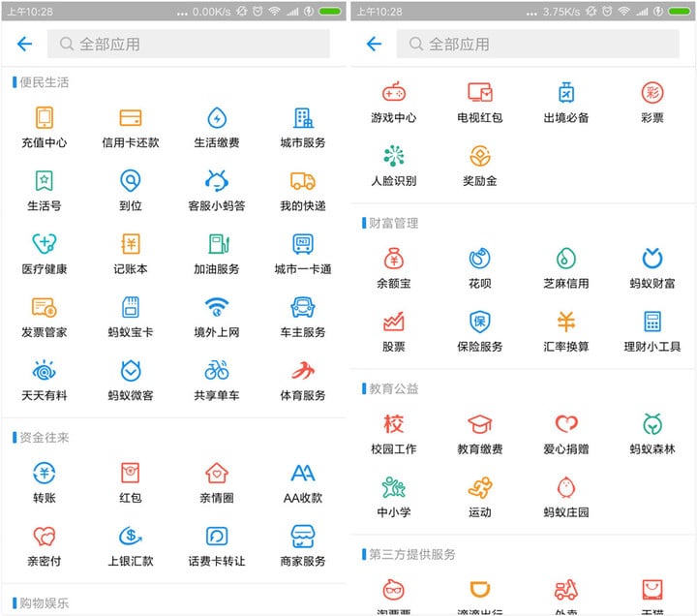The width and height of the screenshot is (697, 616).
Task: Open 共享单车 shared bikes
Action: (217, 371)
